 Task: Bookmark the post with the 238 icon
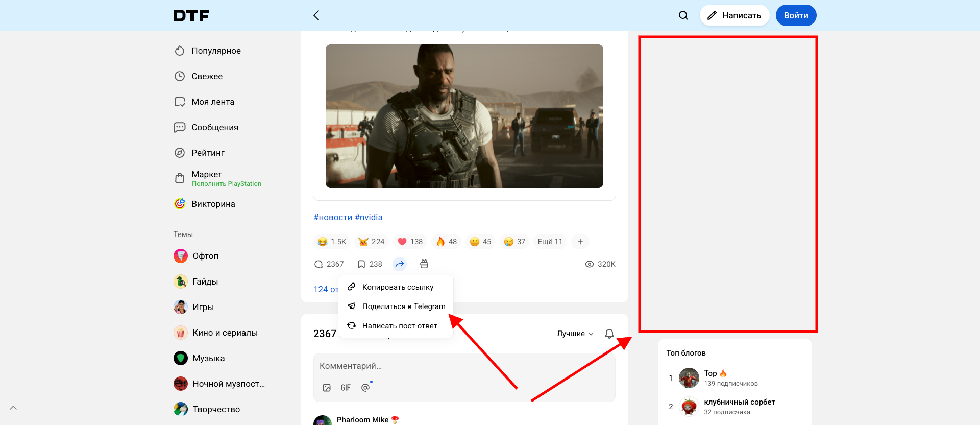[x=370, y=264]
